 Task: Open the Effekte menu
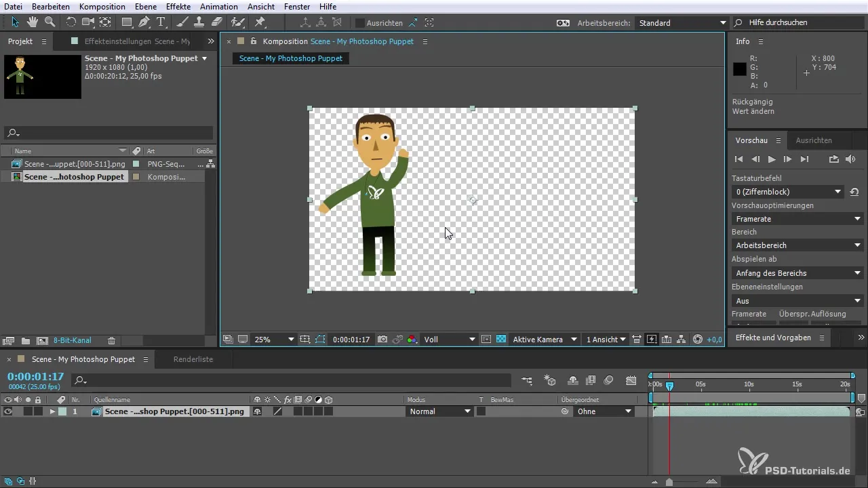(178, 6)
